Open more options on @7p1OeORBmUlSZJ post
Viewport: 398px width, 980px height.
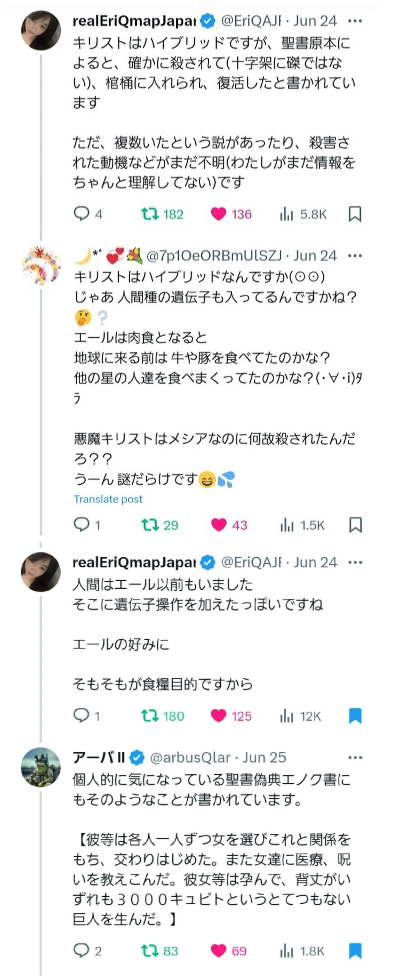click(x=355, y=256)
